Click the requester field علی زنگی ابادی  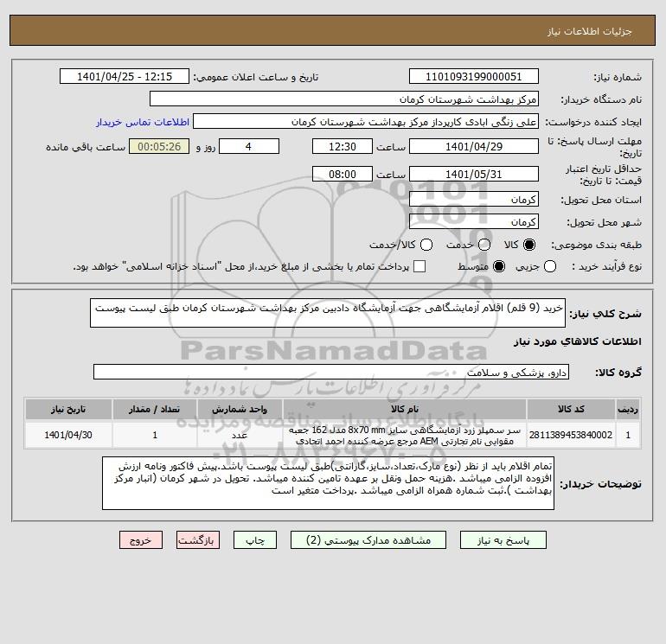click(x=366, y=121)
